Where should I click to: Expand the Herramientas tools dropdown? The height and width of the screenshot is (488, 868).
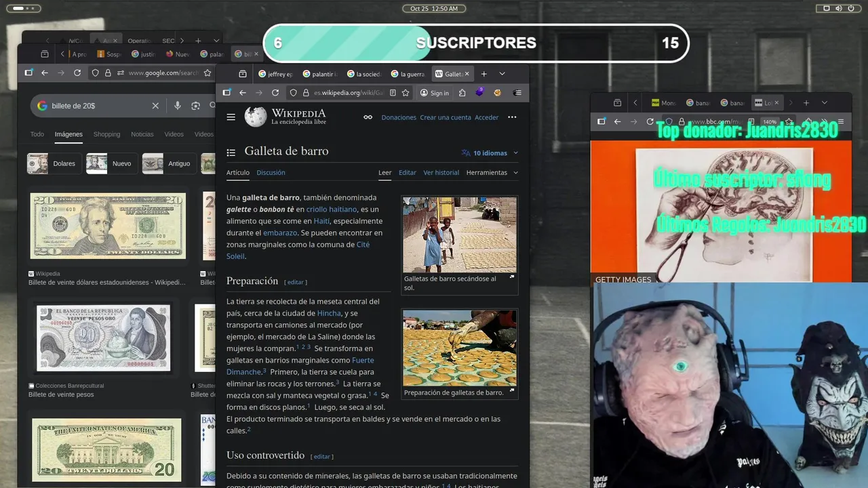pyautogui.click(x=492, y=173)
